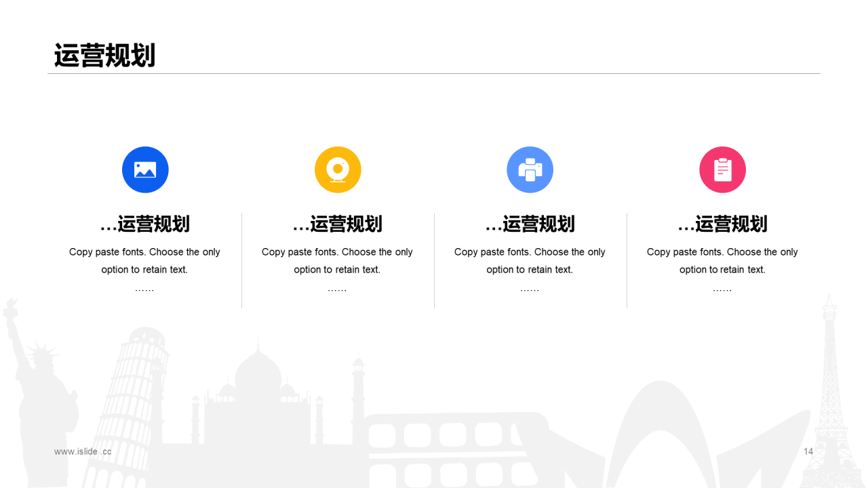This screenshot has width=868, height=488.
Task: Click the body text below the pink clipboard heading
Action: coord(722,261)
